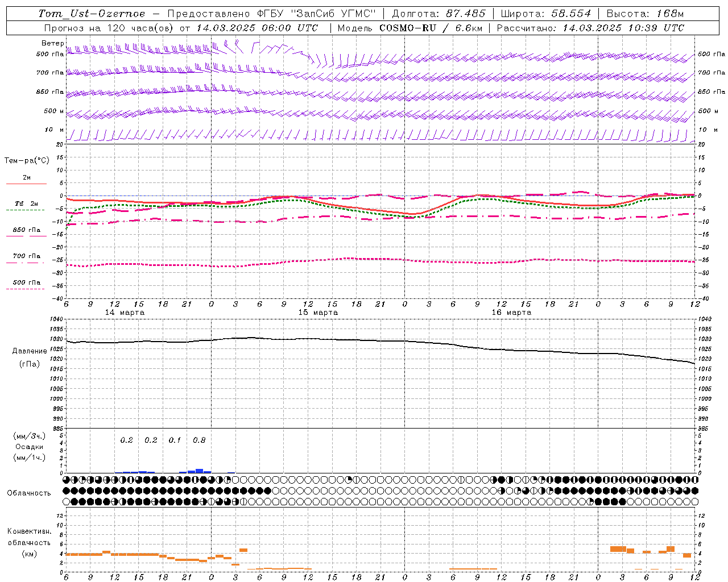Image resolution: width=728 pixels, height=582 pixels.
Task: Click the 0.8 precipitation amount value
Action: coord(199,440)
